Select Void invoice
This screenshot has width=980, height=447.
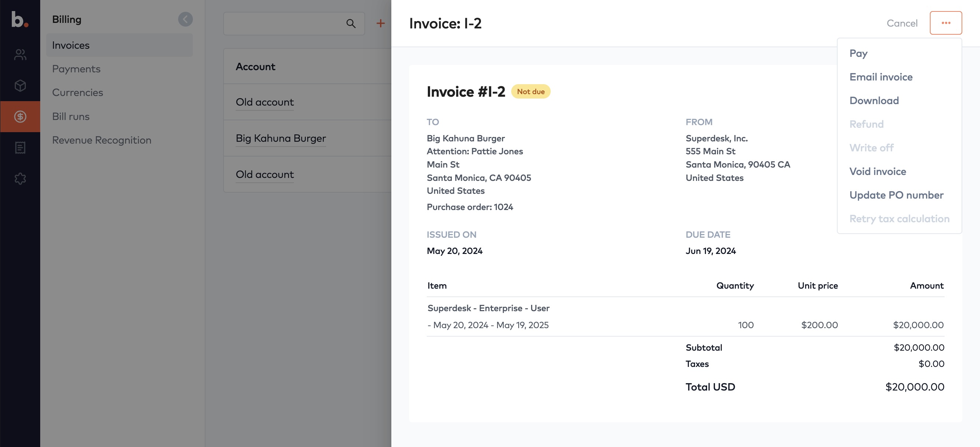pyautogui.click(x=878, y=171)
